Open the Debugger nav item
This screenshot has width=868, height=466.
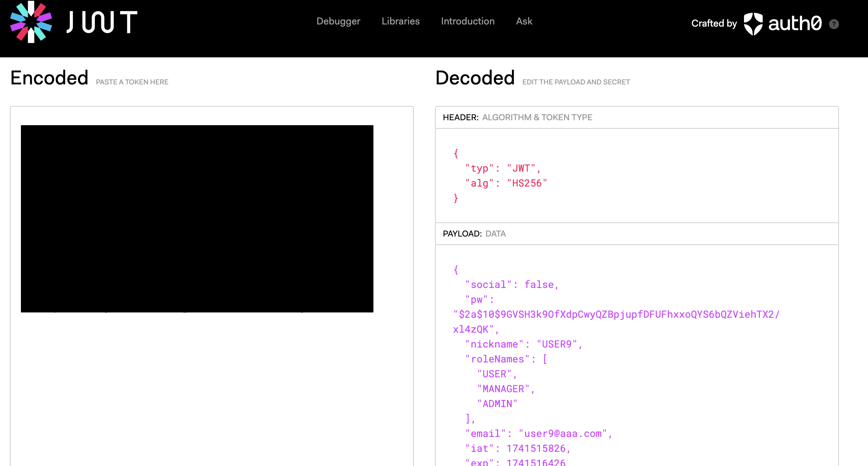click(338, 21)
